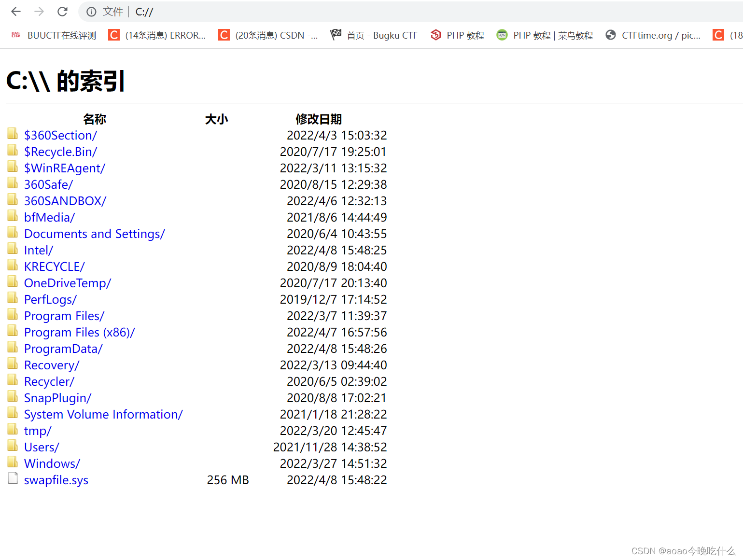The image size is (743, 560).
Task: Click BUUCTF bookmark favicon
Action: click(16, 35)
